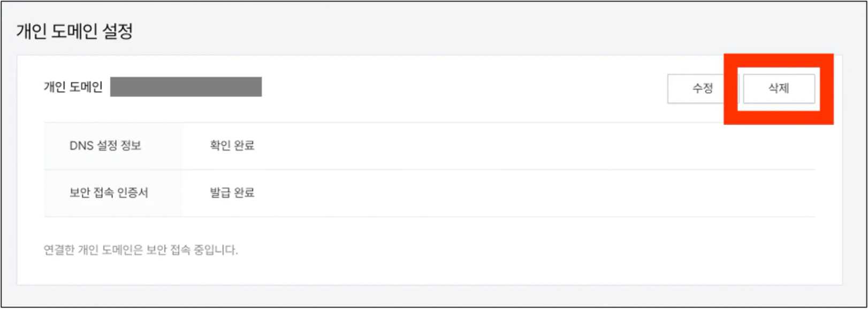Click the greyed-out redacted domain name box
This screenshot has width=868, height=309.
(186, 87)
